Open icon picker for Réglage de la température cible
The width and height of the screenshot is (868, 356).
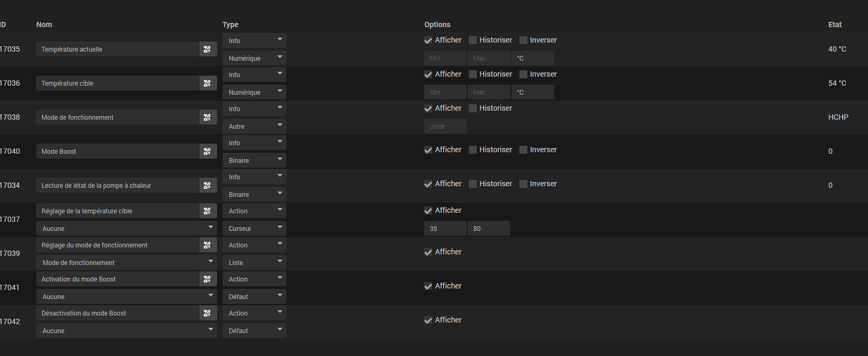[x=207, y=211]
